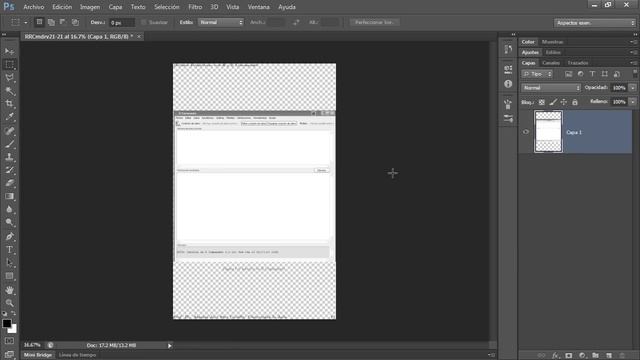The height and width of the screenshot is (360, 640).
Task: Select the Zoom tool
Action: 9,303
